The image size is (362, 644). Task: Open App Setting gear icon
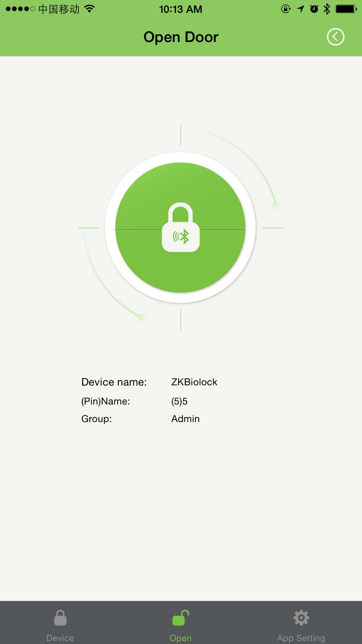pyautogui.click(x=301, y=618)
